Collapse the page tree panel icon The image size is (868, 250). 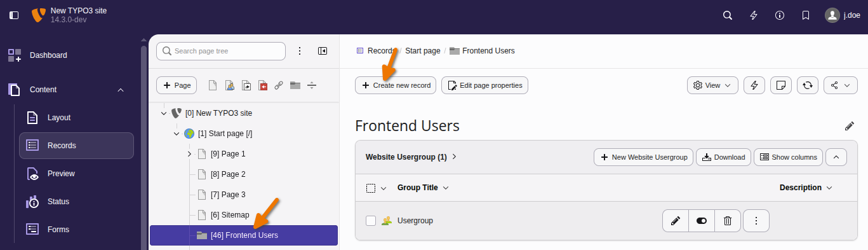[x=323, y=51]
